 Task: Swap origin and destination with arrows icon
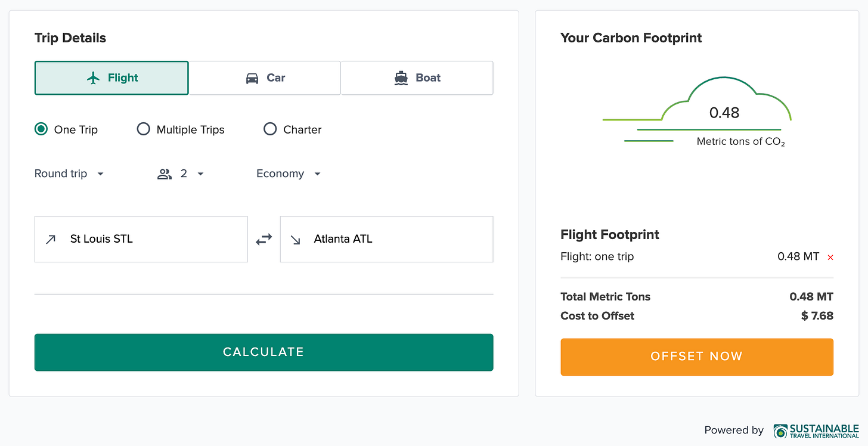263,239
